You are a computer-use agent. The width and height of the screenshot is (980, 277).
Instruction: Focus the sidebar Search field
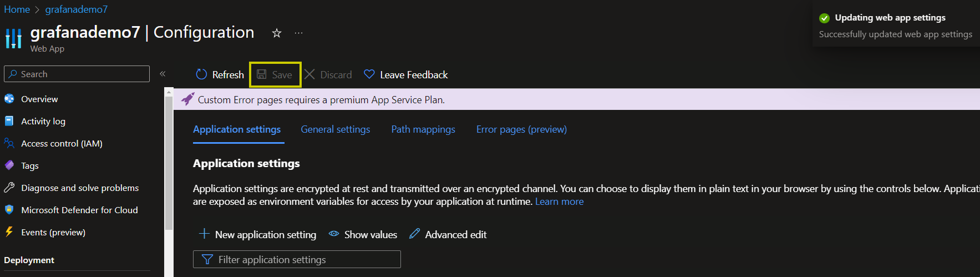click(x=77, y=74)
